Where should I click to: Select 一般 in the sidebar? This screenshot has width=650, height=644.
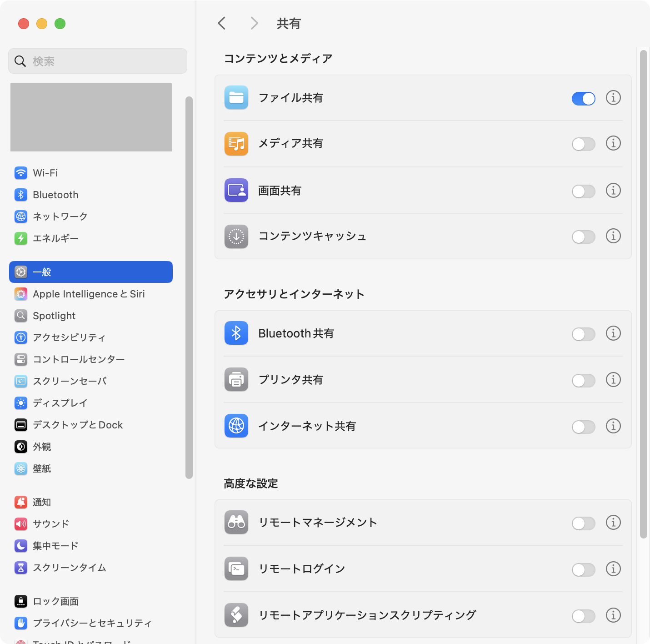tap(90, 272)
